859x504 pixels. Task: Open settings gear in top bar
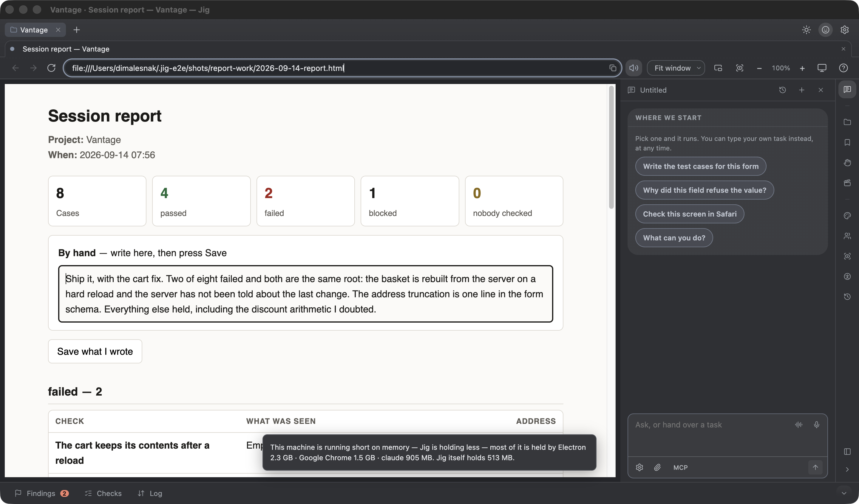tap(844, 30)
